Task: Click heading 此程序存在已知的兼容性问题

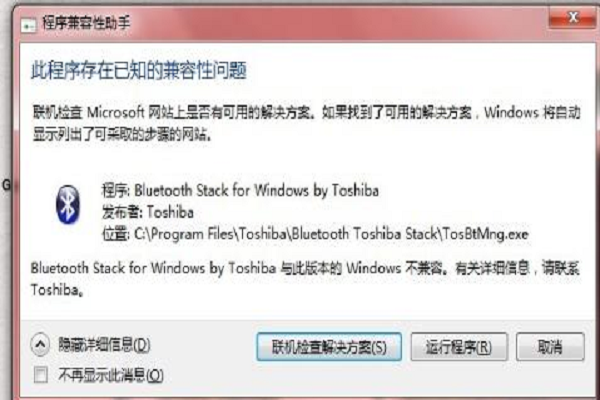Action: tap(139, 70)
